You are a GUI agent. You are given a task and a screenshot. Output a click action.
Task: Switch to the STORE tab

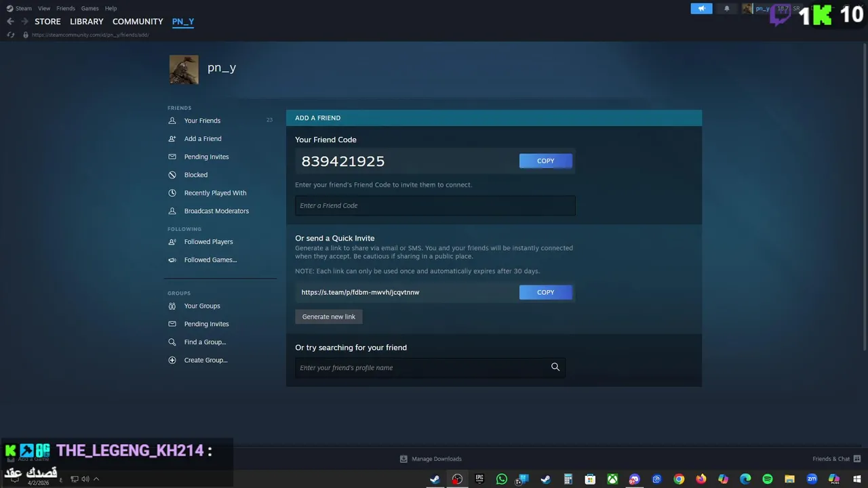click(x=47, y=22)
